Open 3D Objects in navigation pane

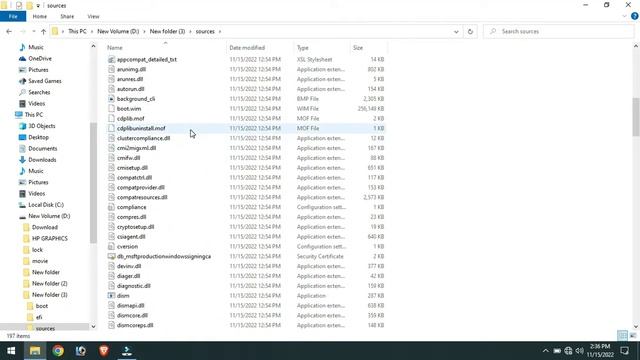point(42,126)
